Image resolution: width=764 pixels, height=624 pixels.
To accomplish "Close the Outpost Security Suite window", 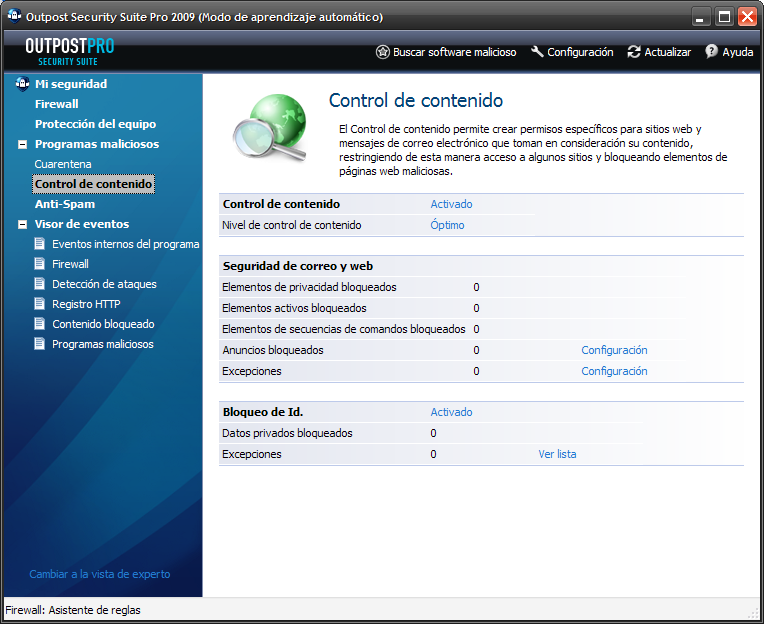I will pyautogui.click(x=747, y=17).
